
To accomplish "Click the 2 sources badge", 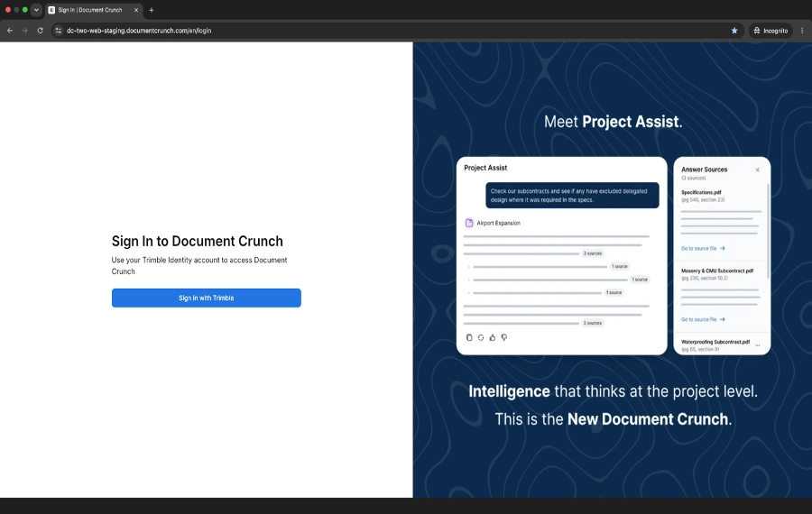I will click(593, 323).
